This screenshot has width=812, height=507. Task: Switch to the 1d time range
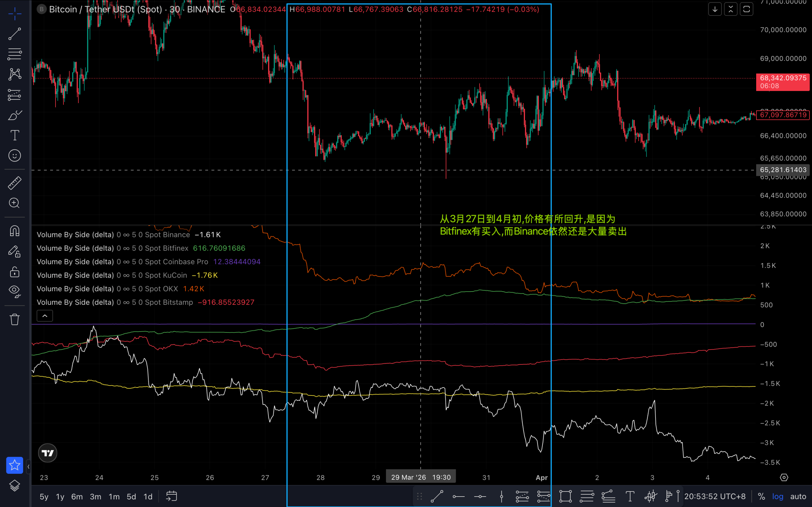coord(148,497)
